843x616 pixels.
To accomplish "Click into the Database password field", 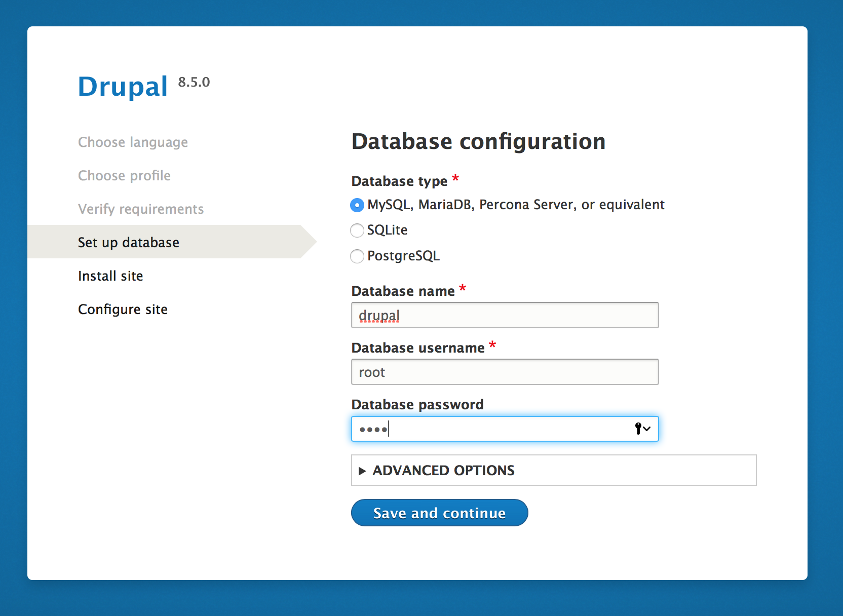I will tap(505, 429).
